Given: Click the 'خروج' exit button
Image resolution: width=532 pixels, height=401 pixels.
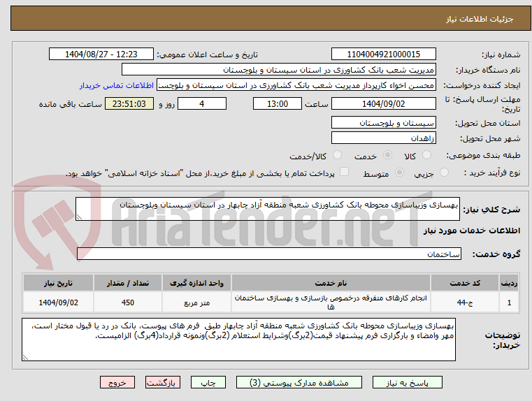Looking at the screenshot, I should pos(117,382).
